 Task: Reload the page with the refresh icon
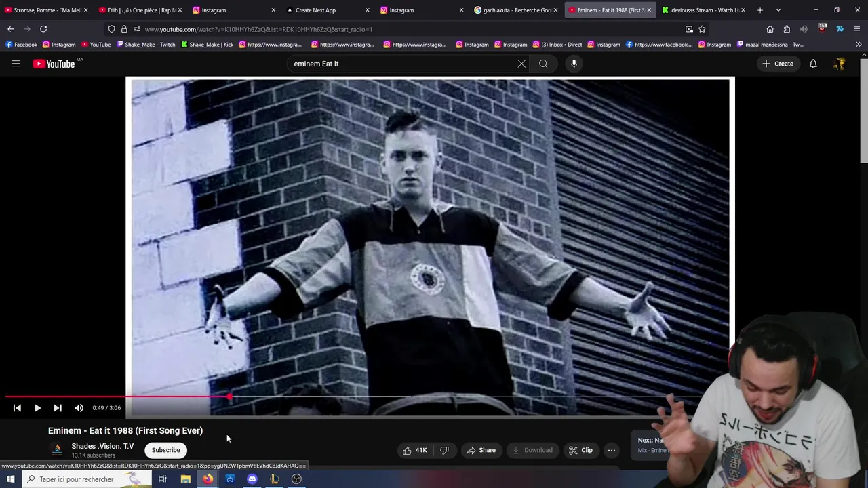43,29
